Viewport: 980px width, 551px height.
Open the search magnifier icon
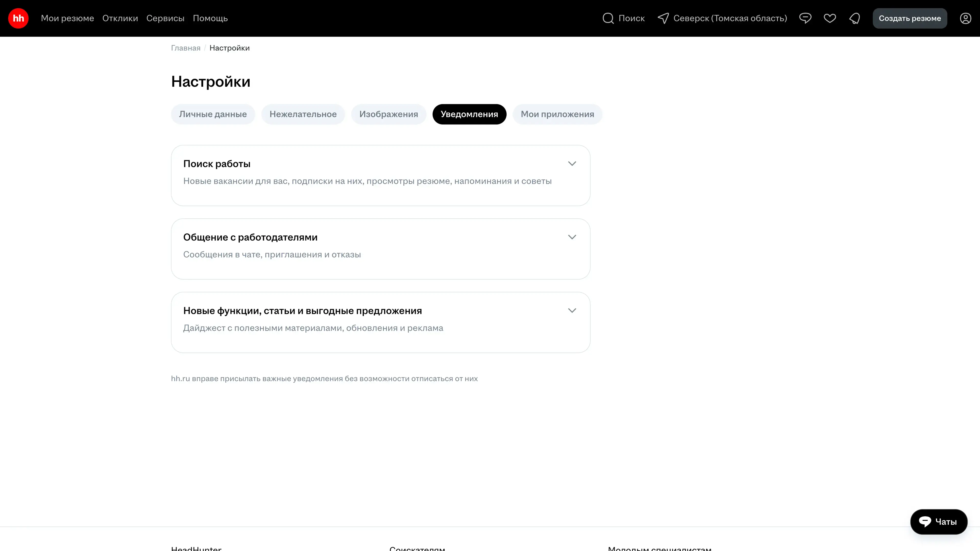pos(608,18)
